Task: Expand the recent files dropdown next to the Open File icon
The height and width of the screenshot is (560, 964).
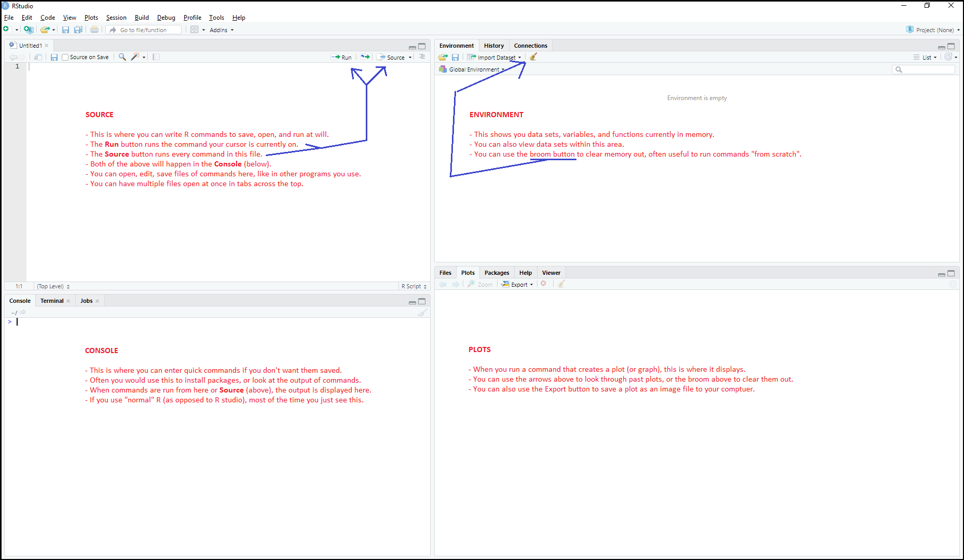Action: [x=54, y=30]
